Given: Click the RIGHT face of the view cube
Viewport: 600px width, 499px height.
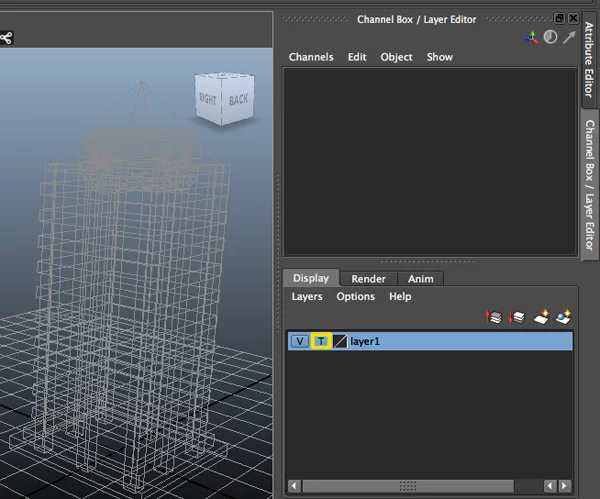Looking at the screenshot, I should (x=209, y=99).
